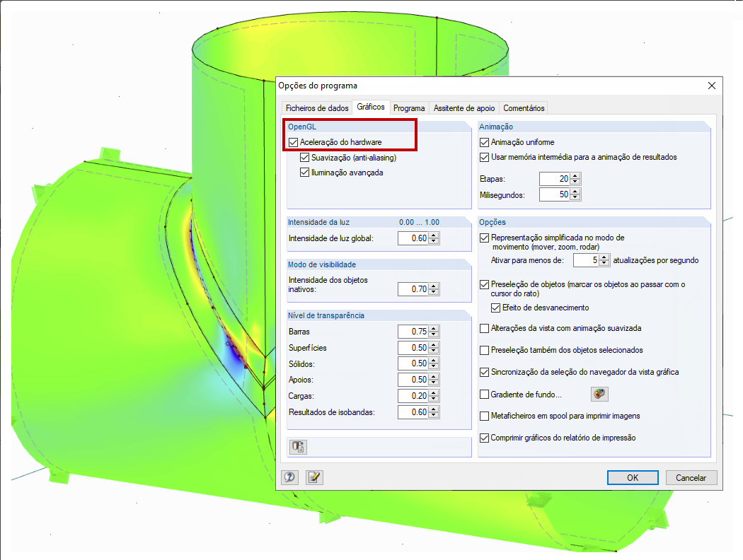The height and width of the screenshot is (560, 743).
Task: Select the Comentários tab
Action: click(x=524, y=108)
